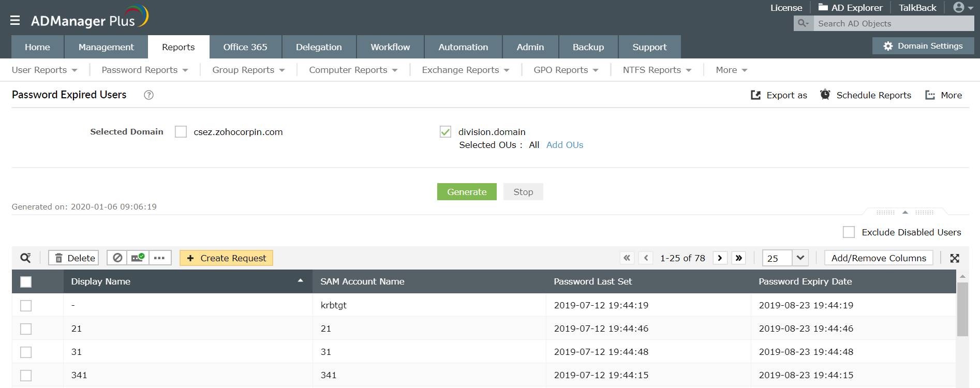
Task: Collapse the report filter panel handle
Action: coord(905,212)
